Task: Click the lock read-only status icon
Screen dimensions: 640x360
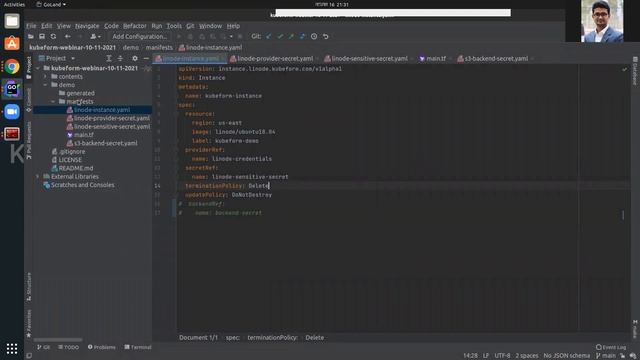Action: point(622,356)
